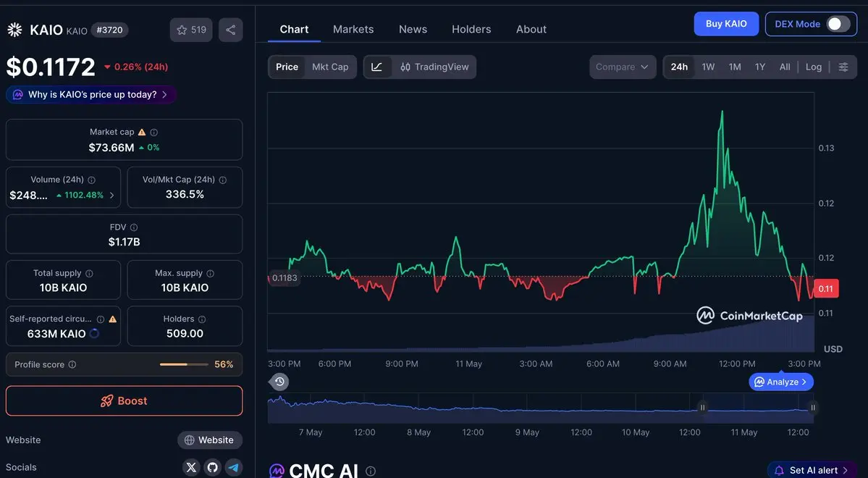Image resolution: width=868 pixels, height=478 pixels.
Task: Grab the right range handle on overview chart
Action: pyautogui.click(x=813, y=408)
